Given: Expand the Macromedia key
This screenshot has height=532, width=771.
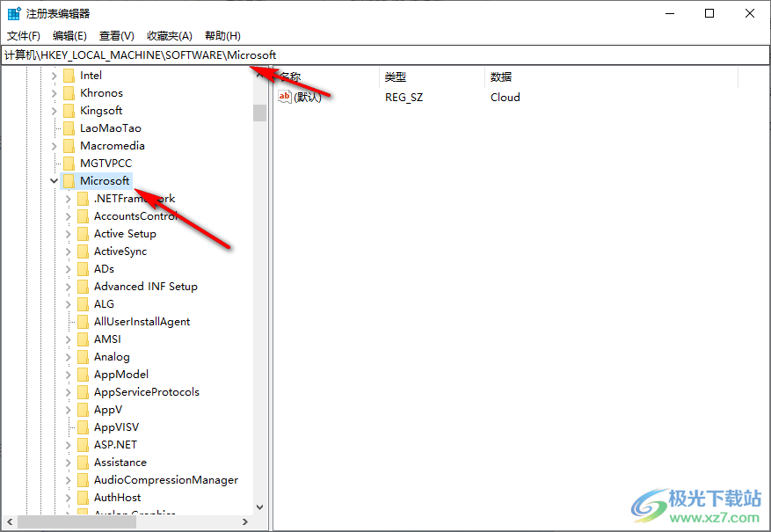Looking at the screenshot, I should [x=55, y=146].
